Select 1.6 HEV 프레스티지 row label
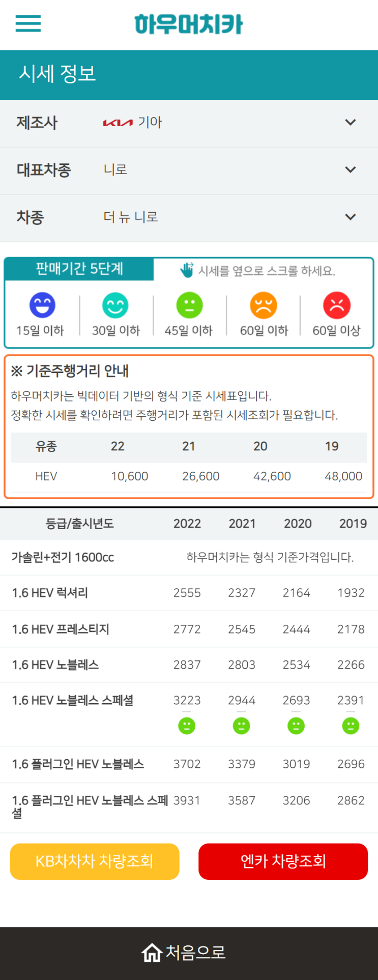This screenshot has width=378, height=980. pos(61,629)
